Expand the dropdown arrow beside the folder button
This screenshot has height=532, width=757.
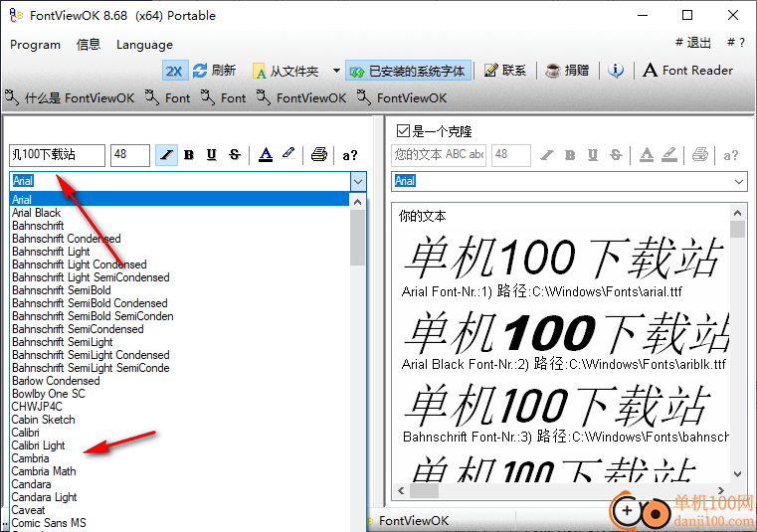(x=336, y=71)
